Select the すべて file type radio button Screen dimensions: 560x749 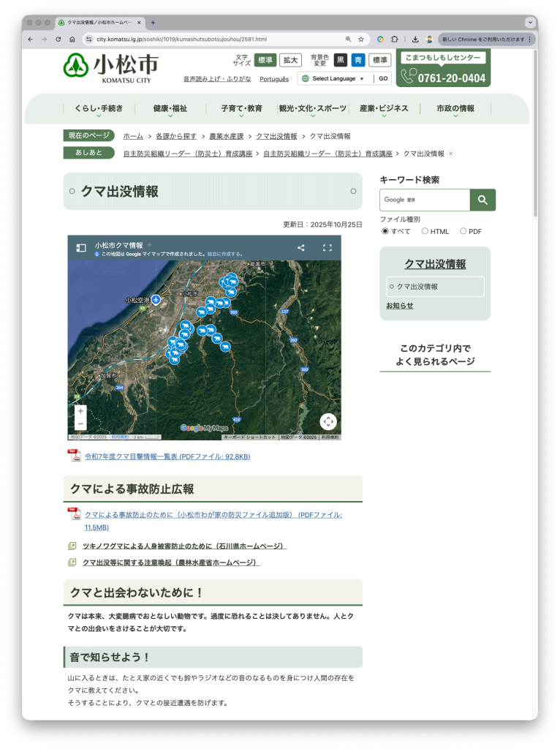pos(385,231)
